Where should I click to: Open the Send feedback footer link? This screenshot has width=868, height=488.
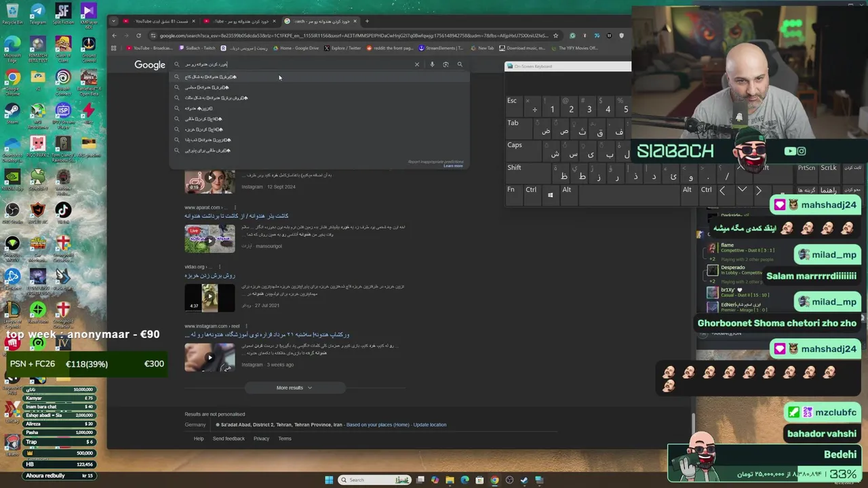point(229,439)
